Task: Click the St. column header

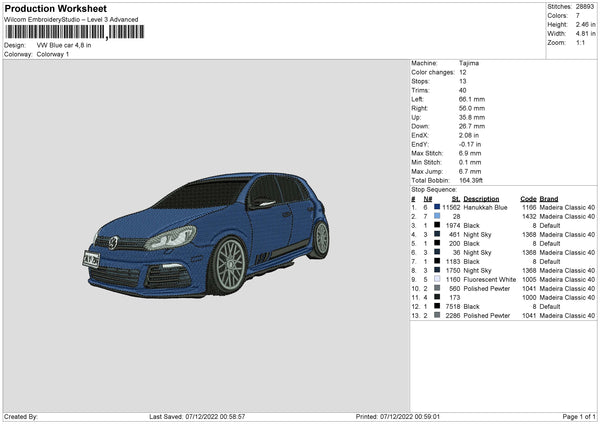Action: [455, 198]
